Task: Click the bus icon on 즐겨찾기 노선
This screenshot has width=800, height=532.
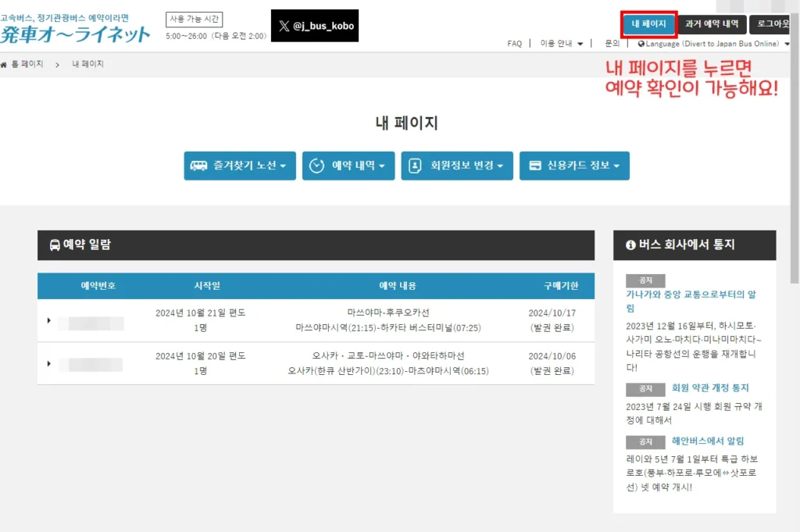Action: [199, 166]
